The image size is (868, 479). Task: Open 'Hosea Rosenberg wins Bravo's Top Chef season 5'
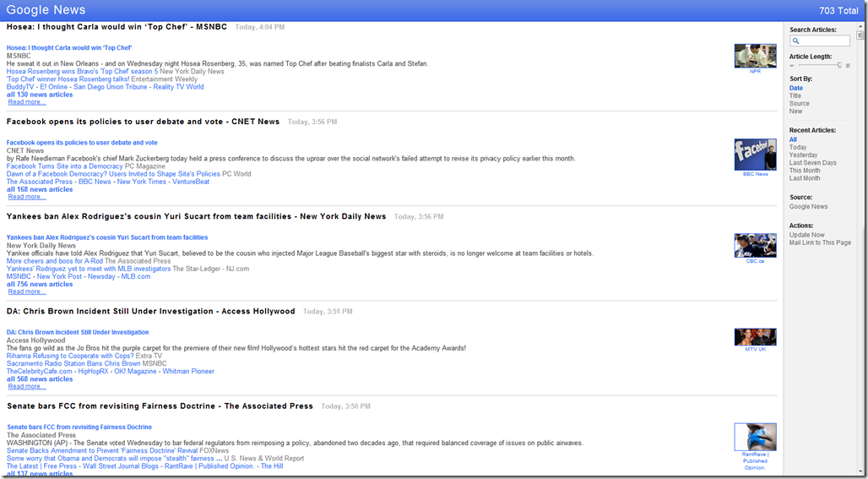tap(83, 72)
